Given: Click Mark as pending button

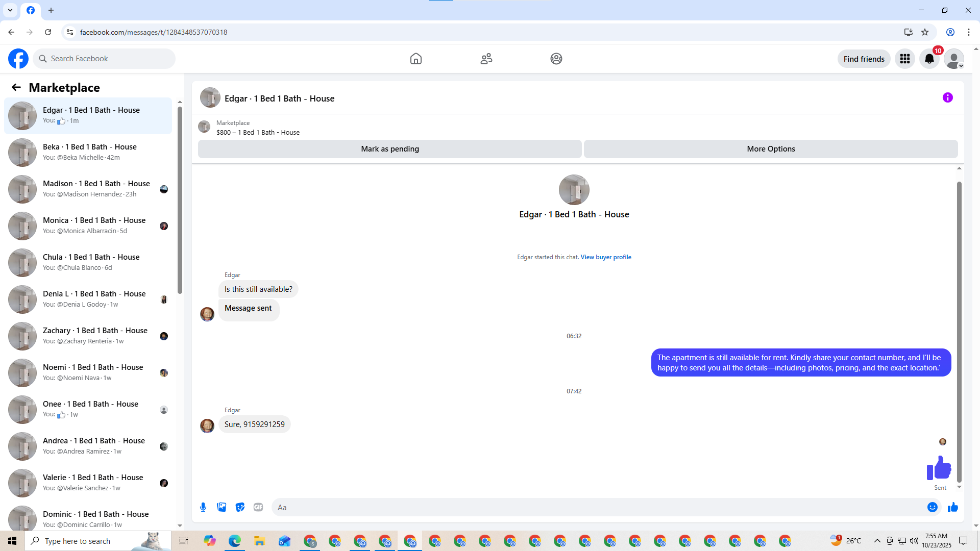Looking at the screenshot, I should pos(389,149).
